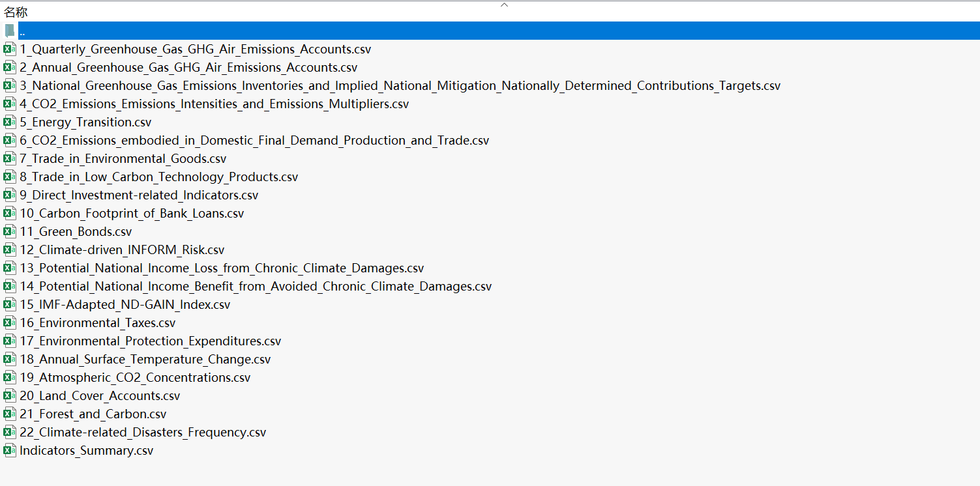Select file name 12_Climate-driven_INFORM_Risk.csv

point(122,250)
